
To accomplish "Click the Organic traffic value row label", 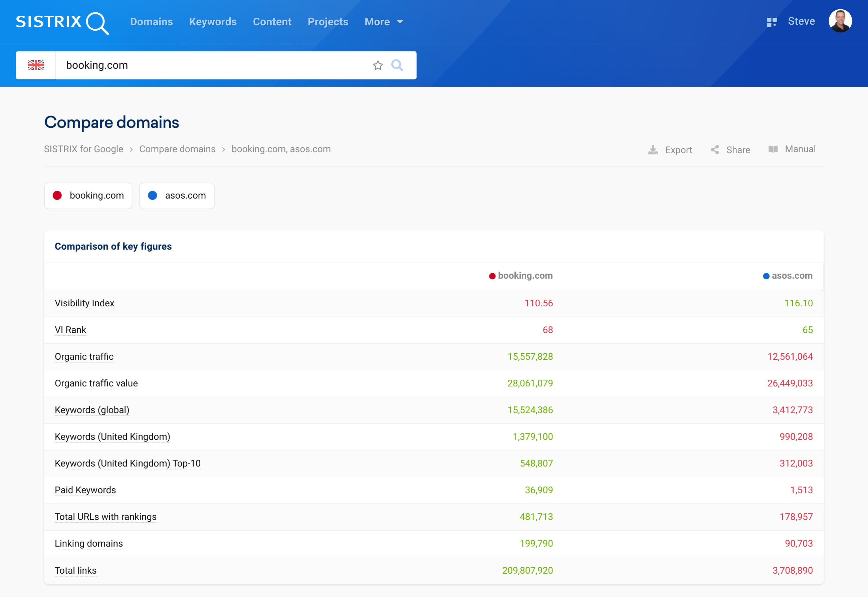I will pos(96,383).
